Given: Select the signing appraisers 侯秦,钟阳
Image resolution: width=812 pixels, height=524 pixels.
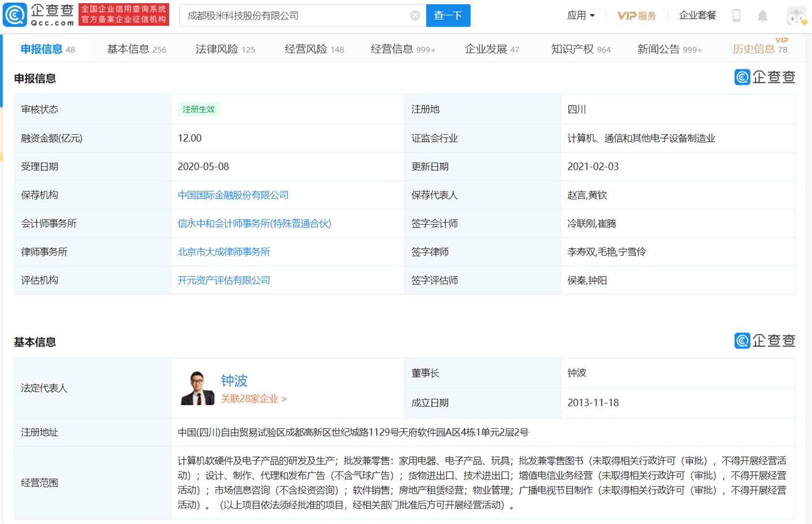Looking at the screenshot, I should (587, 280).
